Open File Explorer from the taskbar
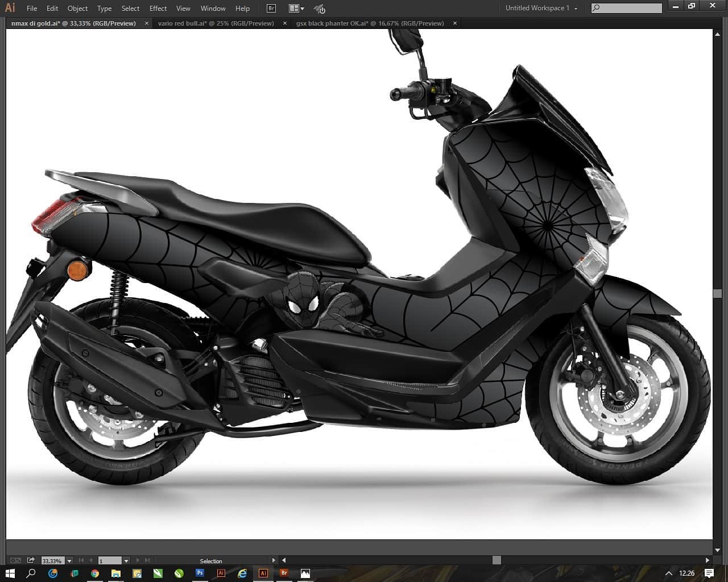This screenshot has width=728, height=582. click(116, 573)
